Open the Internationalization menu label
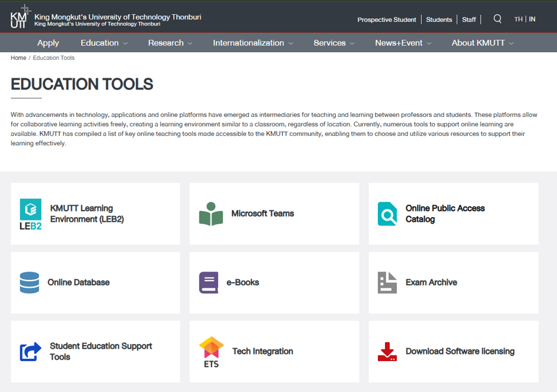Screen dimensions: 557x392 click(249, 43)
